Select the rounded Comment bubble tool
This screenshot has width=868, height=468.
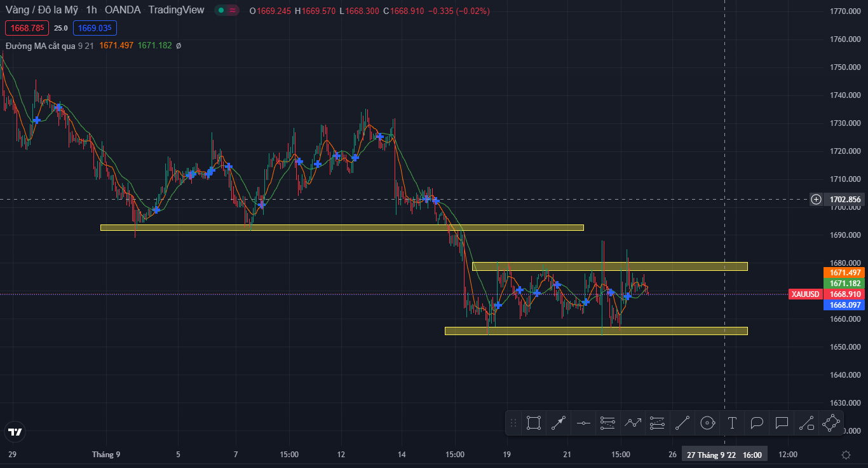(x=757, y=423)
